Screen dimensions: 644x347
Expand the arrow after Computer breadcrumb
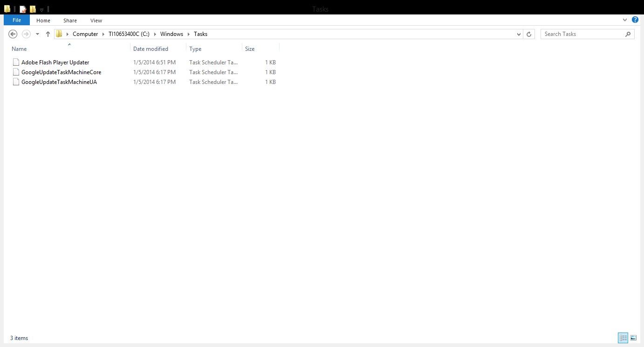click(x=103, y=34)
